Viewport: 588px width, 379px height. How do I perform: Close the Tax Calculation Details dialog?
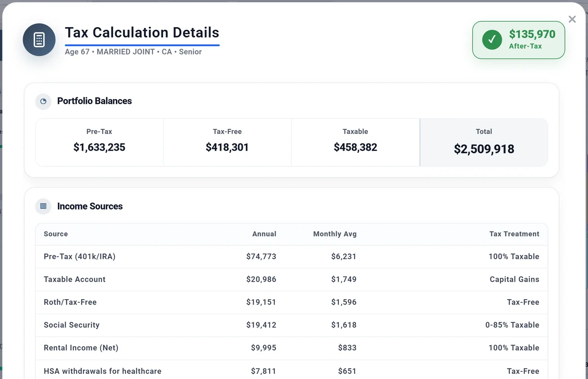click(572, 19)
